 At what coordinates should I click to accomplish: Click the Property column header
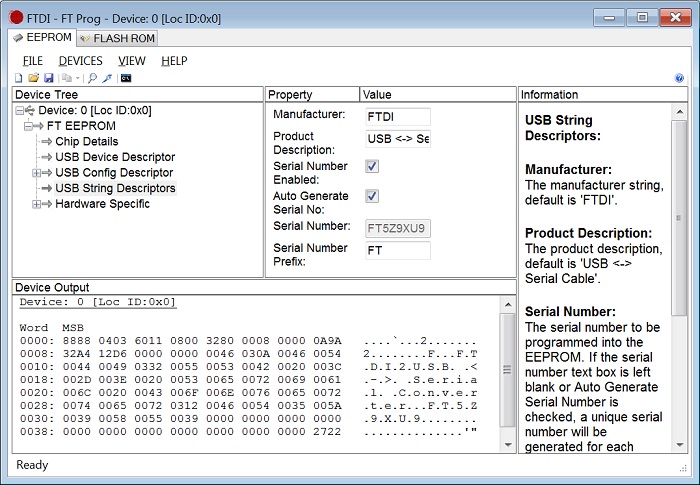[x=312, y=95]
